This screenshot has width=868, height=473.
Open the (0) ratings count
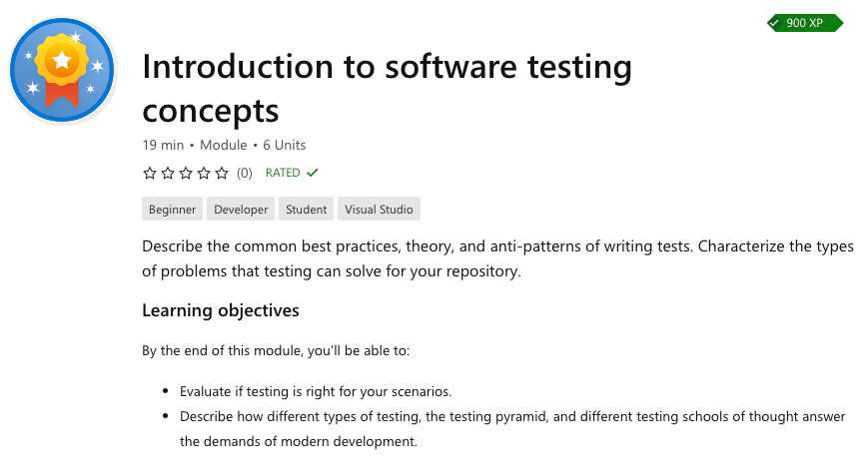point(245,173)
